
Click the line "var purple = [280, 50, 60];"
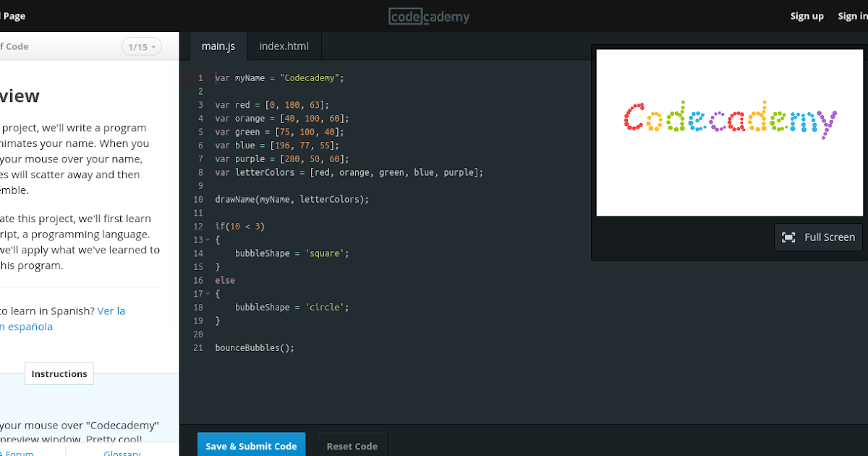[282, 159]
